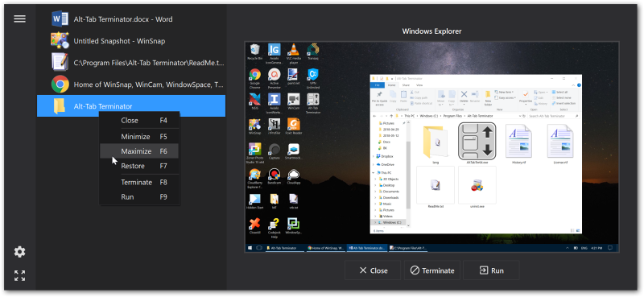
Task: Select the highlighted Alt-Tab Terminator entry
Action: 131,106
